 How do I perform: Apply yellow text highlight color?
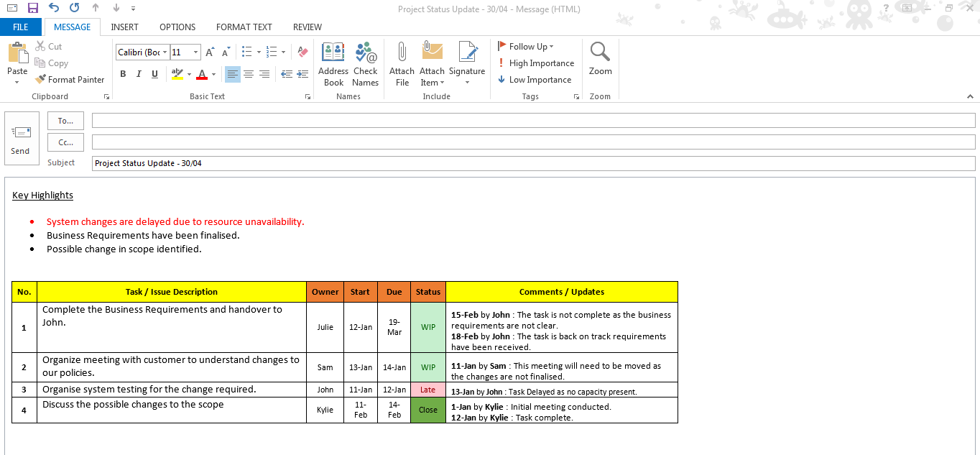tap(177, 73)
